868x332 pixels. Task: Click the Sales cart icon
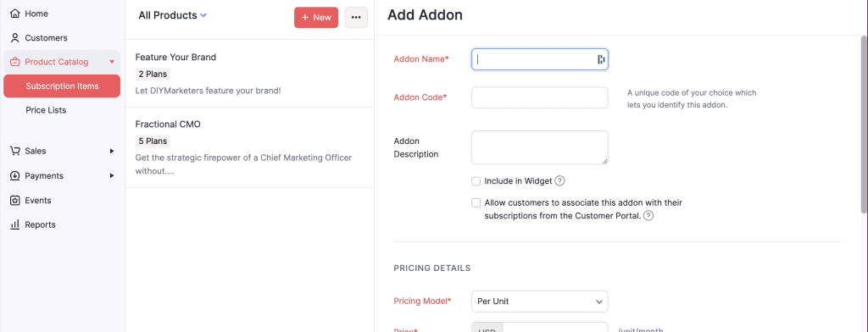click(x=15, y=151)
